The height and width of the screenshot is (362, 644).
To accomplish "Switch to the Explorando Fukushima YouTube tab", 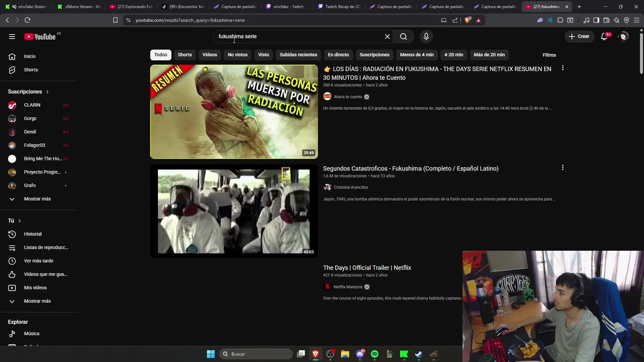I will [131, 7].
